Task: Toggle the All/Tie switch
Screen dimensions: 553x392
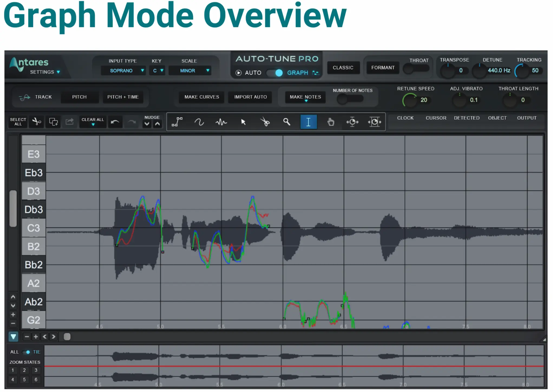Action: coord(26,352)
